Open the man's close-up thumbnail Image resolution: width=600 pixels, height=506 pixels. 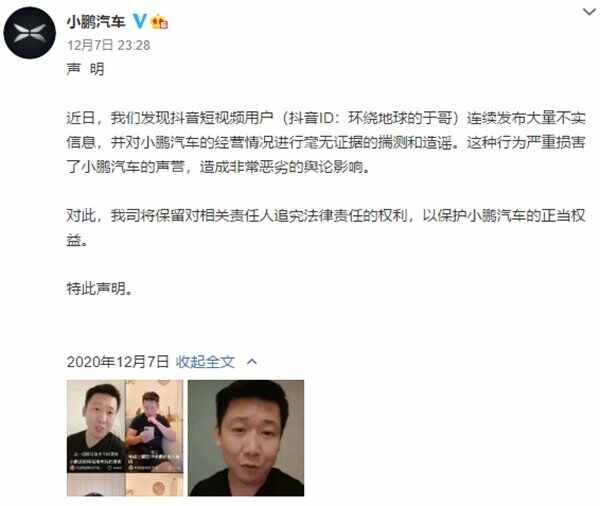point(246,438)
